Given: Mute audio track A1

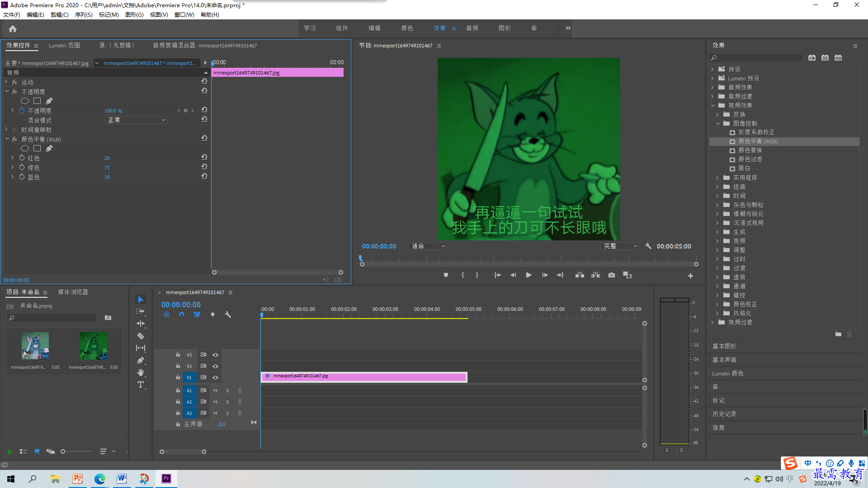Looking at the screenshot, I should 215,391.
